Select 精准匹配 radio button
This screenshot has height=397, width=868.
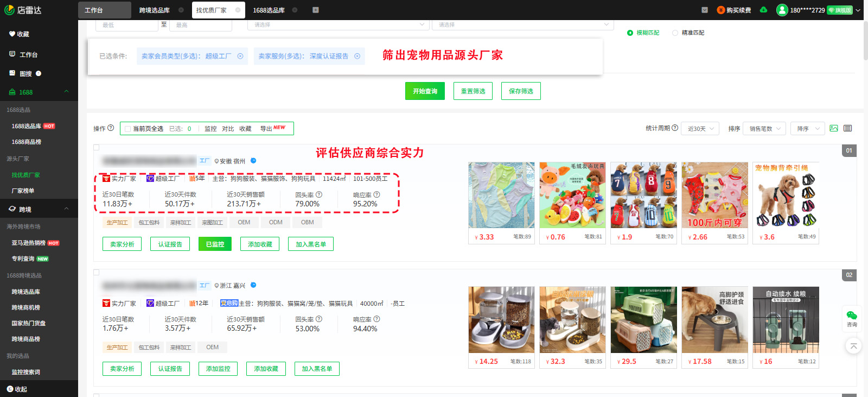(x=675, y=33)
